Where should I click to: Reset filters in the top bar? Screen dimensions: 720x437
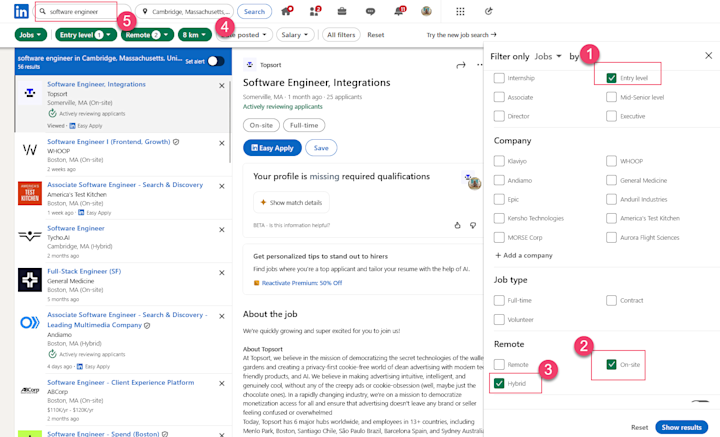[376, 35]
